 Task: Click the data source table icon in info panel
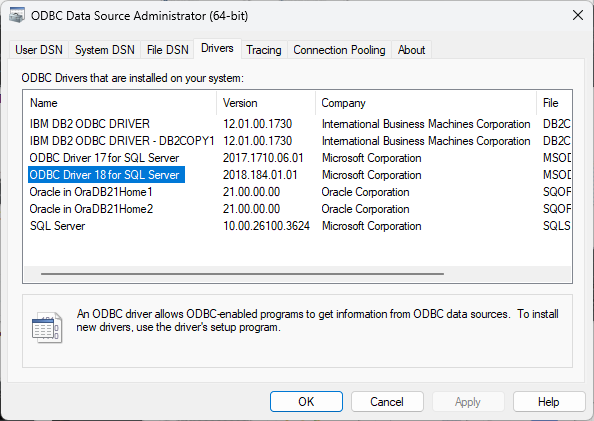point(47,327)
